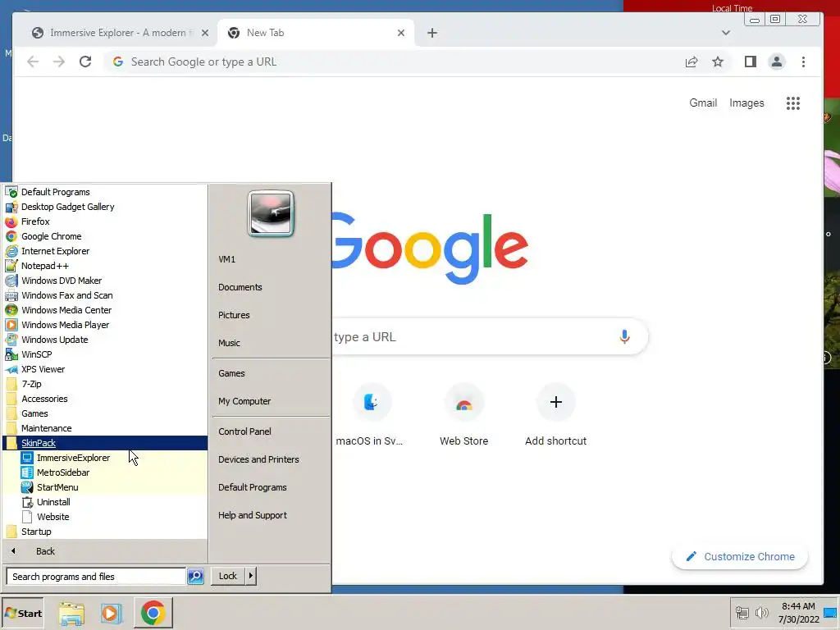
Task: Launch WinSCP
Action: tap(105, 354)
